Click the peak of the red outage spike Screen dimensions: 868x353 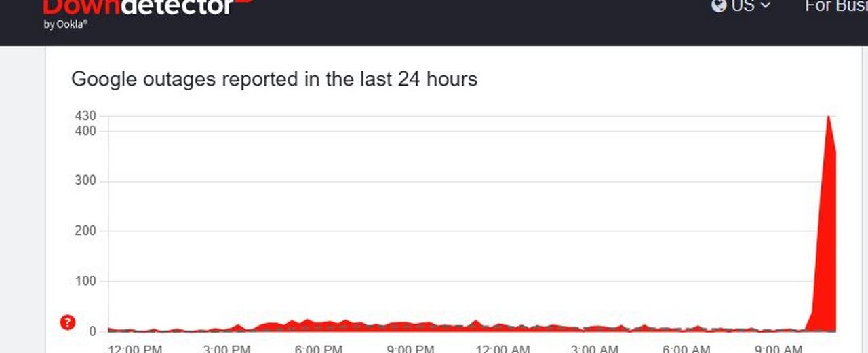828,117
